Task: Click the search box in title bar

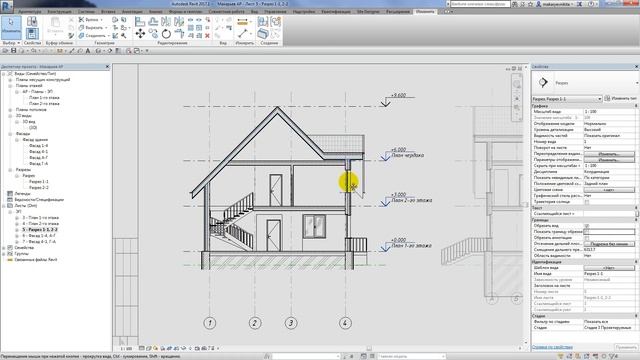Action: [480, 4]
